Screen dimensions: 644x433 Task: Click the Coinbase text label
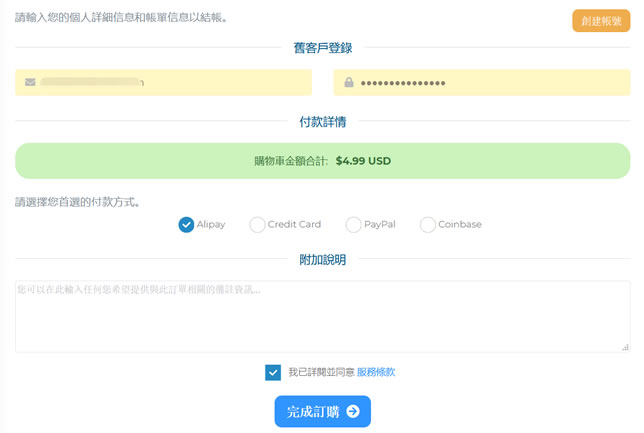point(460,225)
